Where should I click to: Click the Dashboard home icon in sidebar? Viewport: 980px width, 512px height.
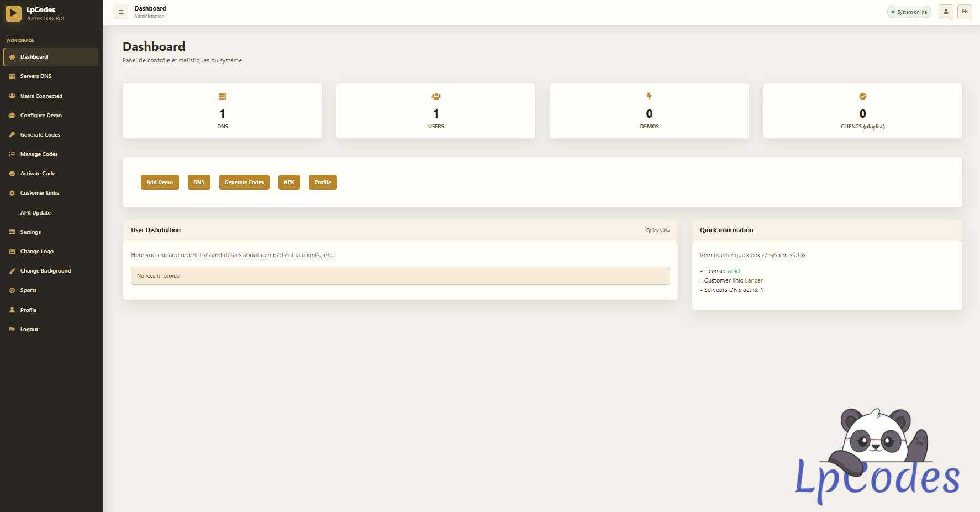coord(12,57)
